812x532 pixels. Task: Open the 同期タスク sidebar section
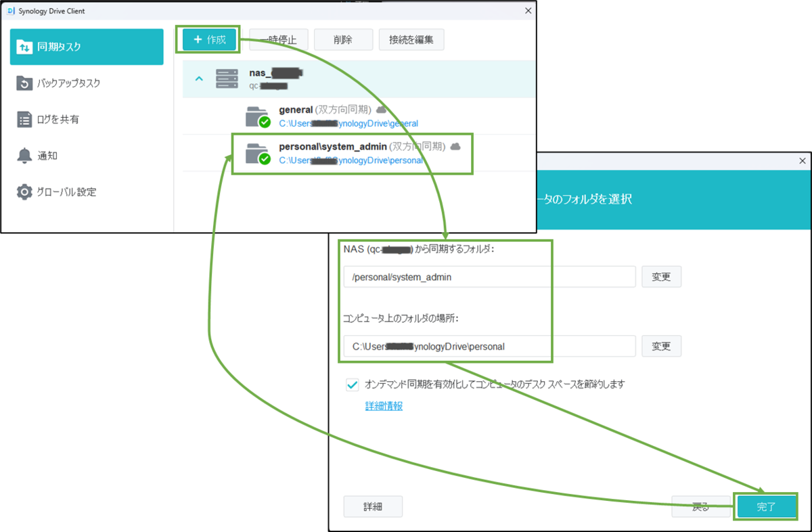click(87, 47)
